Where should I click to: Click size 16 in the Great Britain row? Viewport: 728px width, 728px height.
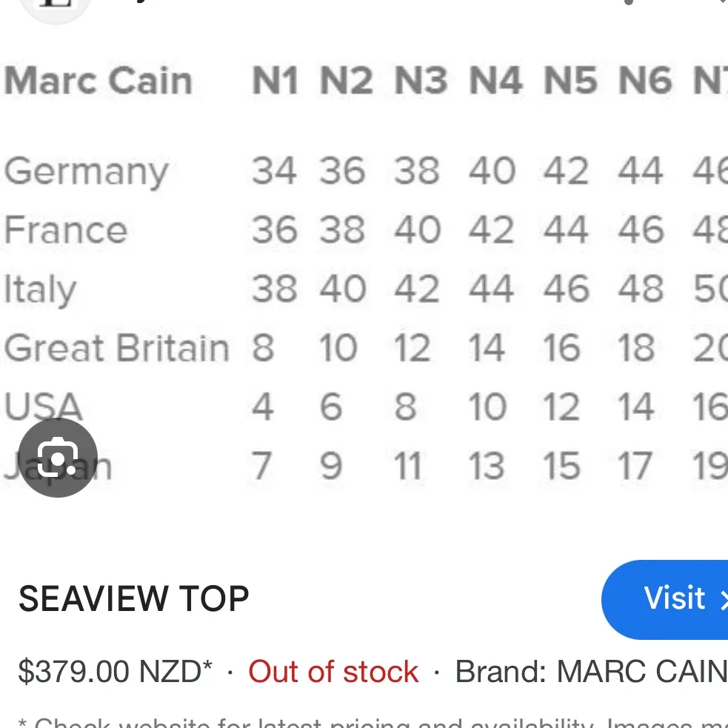(563, 348)
